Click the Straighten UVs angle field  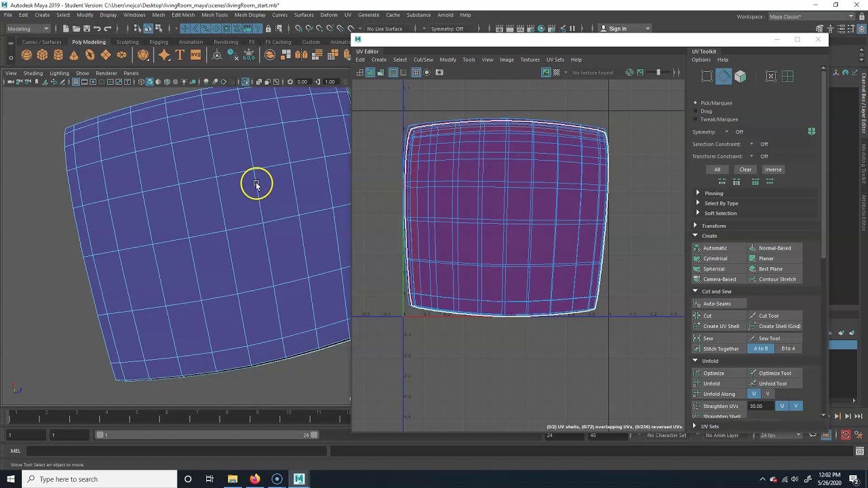tap(760, 406)
